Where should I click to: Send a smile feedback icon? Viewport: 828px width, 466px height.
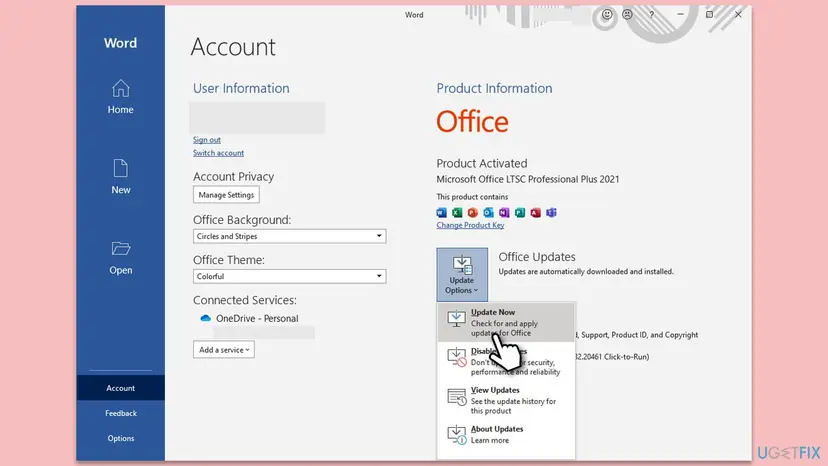pos(607,14)
